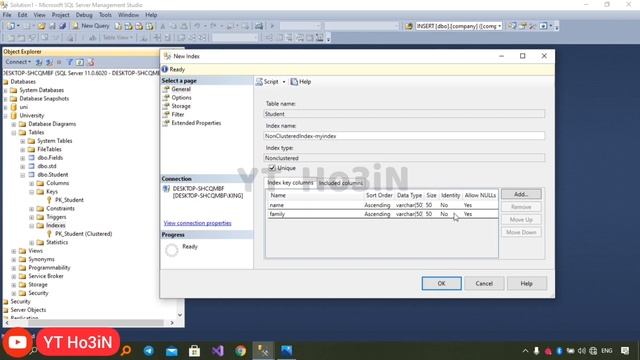Open the Script dropdown arrow
Screen dimensions: 640x360
tap(284, 82)
